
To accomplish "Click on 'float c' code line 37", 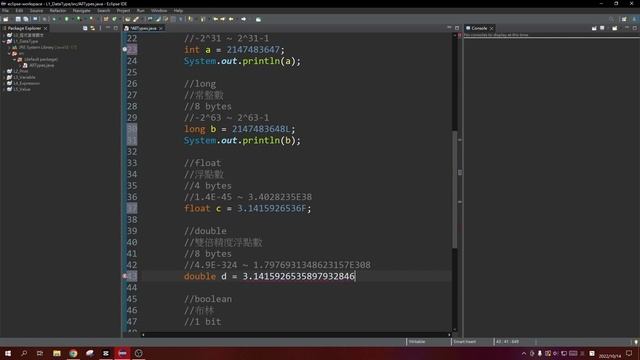I will (247, 209).
